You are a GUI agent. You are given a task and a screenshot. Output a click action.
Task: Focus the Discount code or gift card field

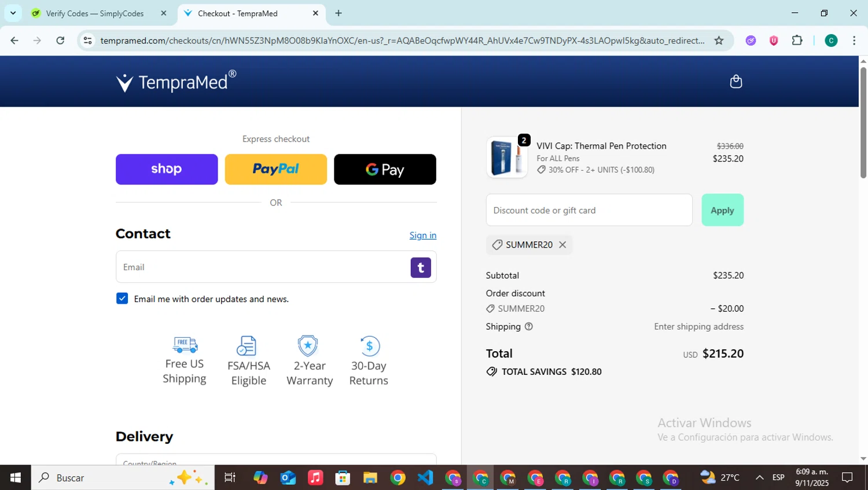[589, 210]
